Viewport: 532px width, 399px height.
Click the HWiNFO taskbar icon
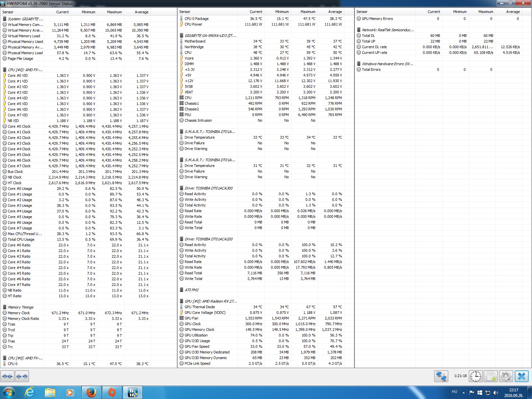click(133, 392)
